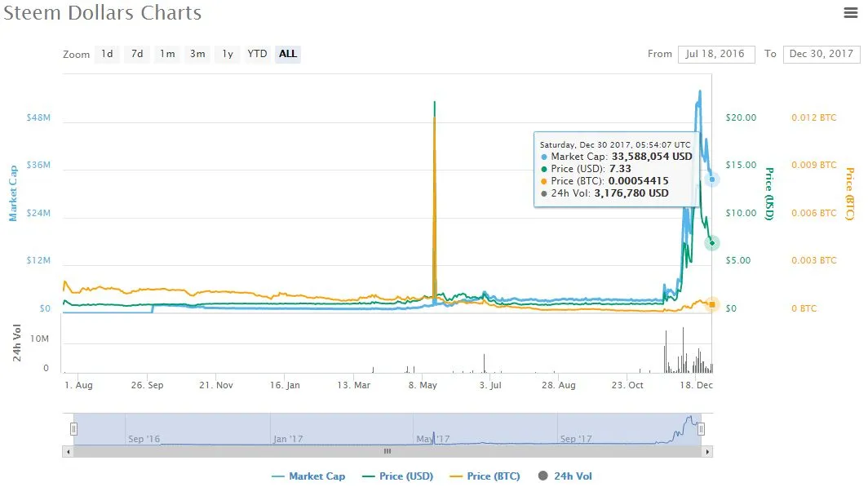Click 'Sep '16' in the navigator
868x487 pixels.
[144, 439]
